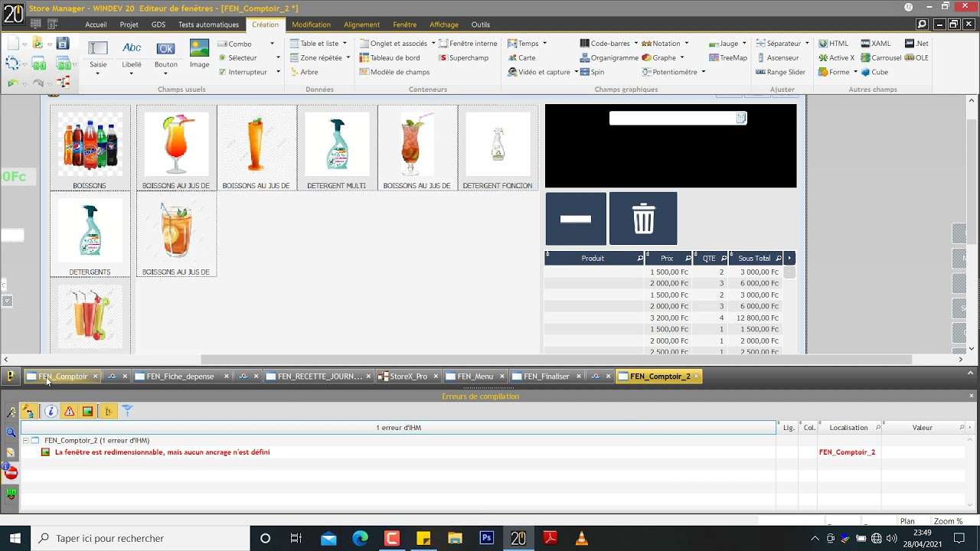Screen dimensions: 980x551
Task: Toggle the warnings filter in compilation errors
Action: tap(69, 411)
